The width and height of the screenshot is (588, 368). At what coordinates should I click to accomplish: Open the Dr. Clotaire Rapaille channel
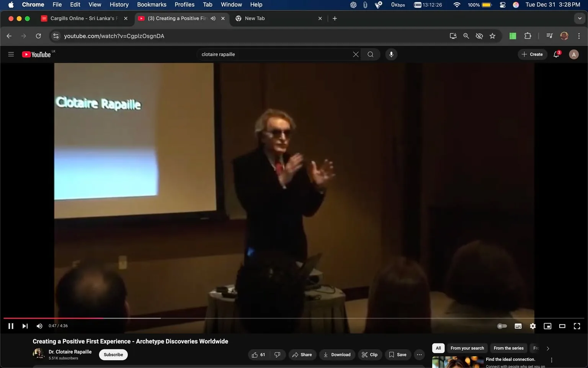[70, 352]
